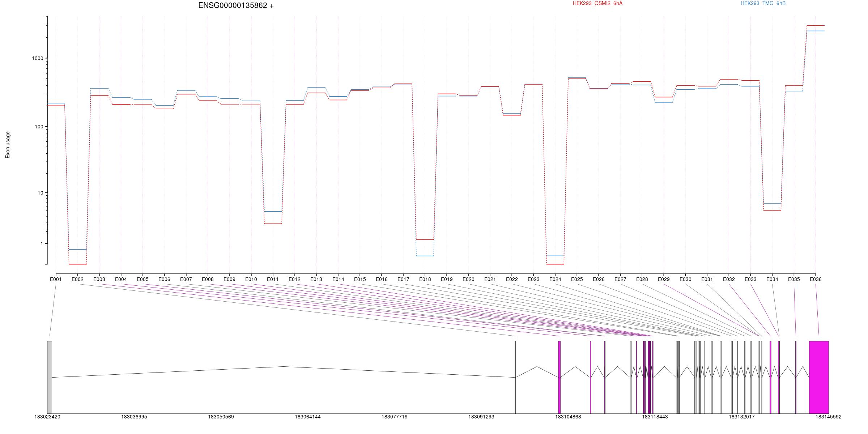Click the 10 y-axis tick label

(x=41, y=193)
